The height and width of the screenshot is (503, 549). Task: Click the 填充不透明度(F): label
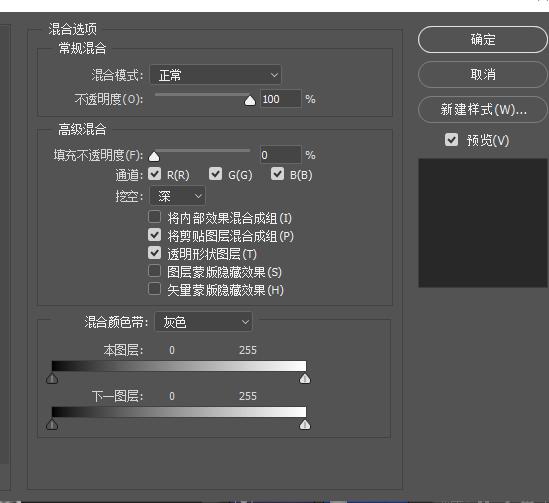[x=98, y=155]
